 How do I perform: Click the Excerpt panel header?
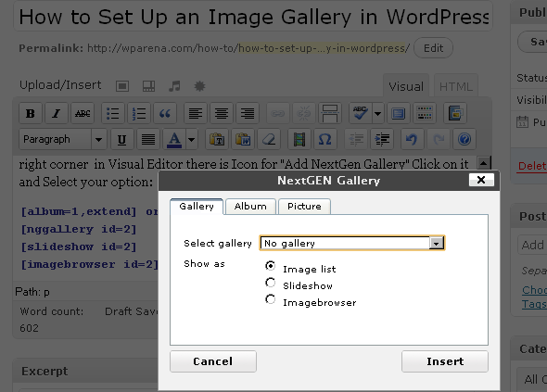click(x=85, y=371)
